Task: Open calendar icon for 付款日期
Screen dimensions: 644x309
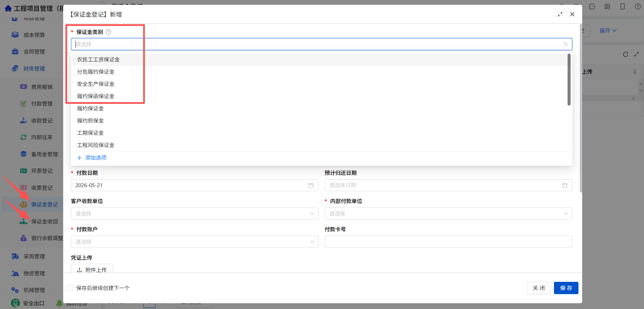Action: click(311, 185)
